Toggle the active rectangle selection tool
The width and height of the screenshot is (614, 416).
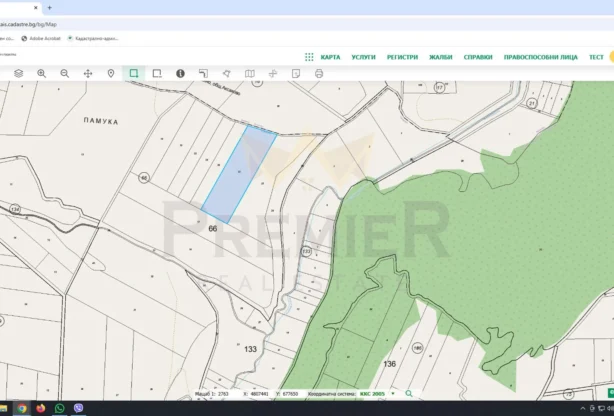[134, 73]
